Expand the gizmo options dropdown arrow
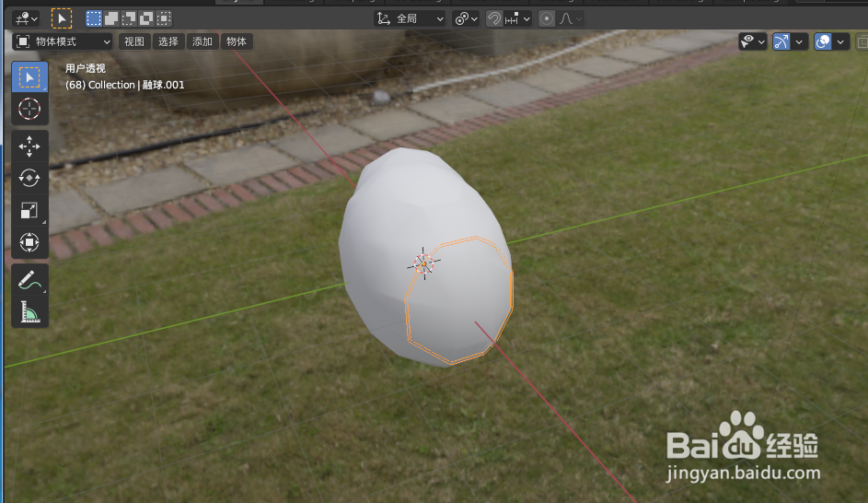Viewport: 868px width, 503px height. coord(799,41)
